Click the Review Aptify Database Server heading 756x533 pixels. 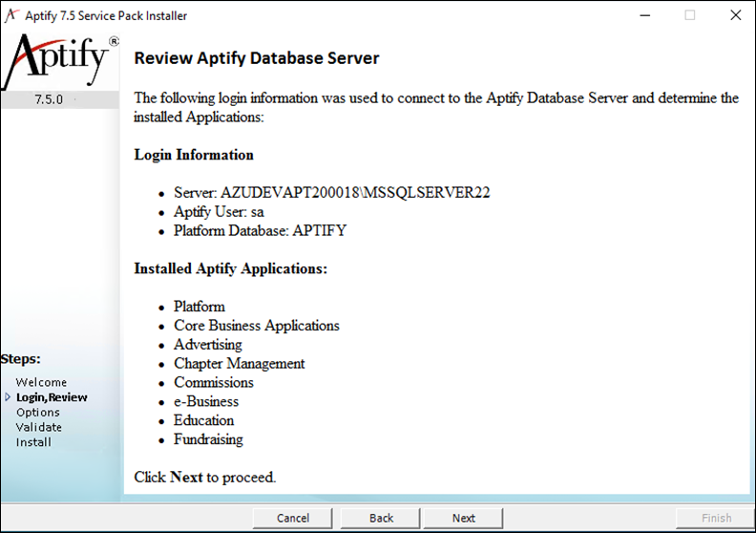257,58
